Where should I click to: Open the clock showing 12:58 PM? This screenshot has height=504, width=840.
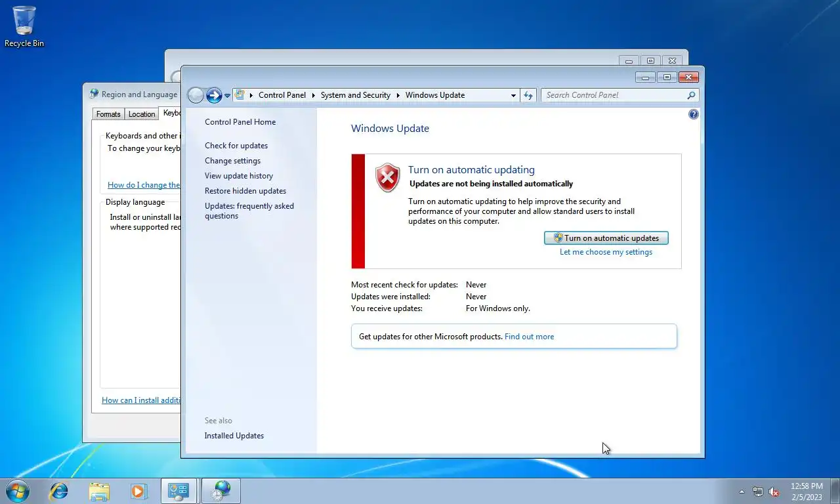pos(807,492)
